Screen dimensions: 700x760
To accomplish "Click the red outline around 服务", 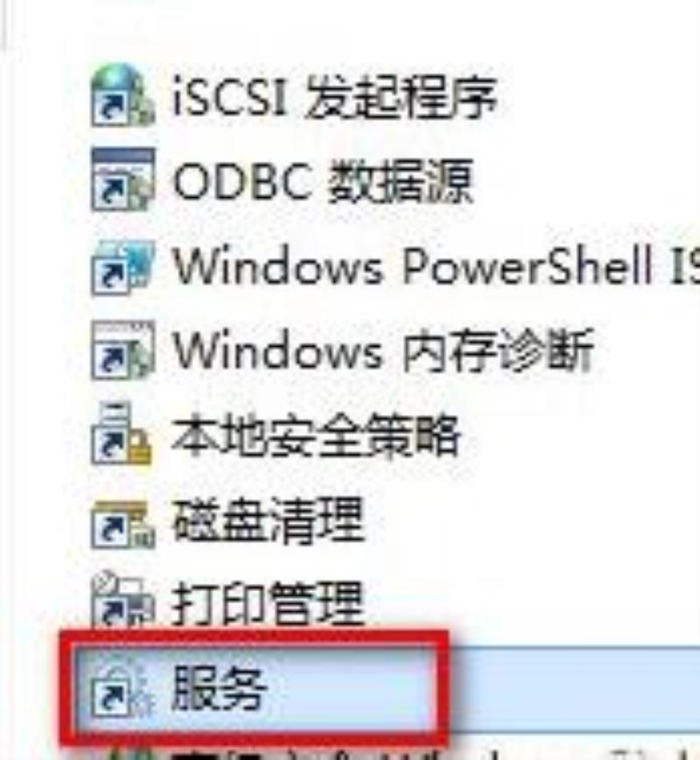I will click(255, 688).
